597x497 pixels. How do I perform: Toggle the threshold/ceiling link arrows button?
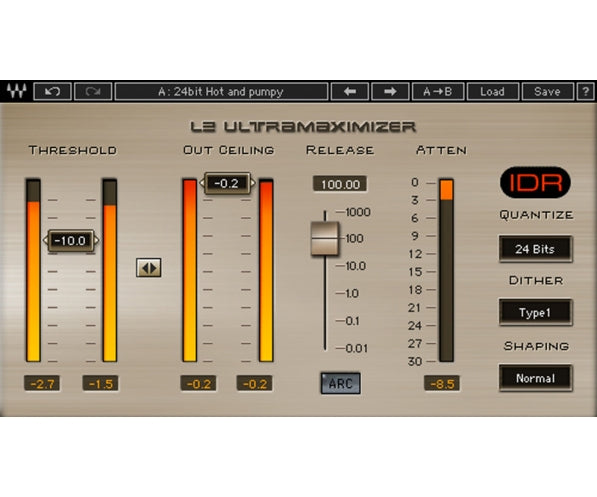149,268
